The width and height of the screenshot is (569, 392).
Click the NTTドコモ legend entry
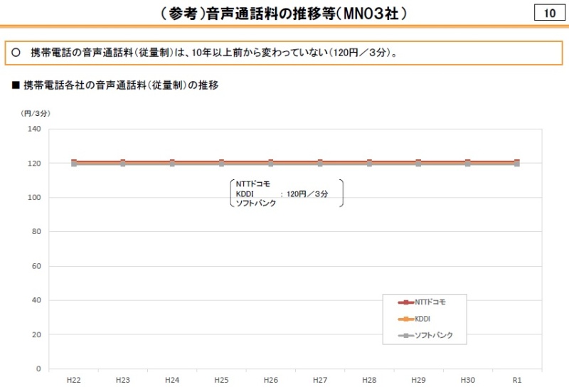pos(422,302)
